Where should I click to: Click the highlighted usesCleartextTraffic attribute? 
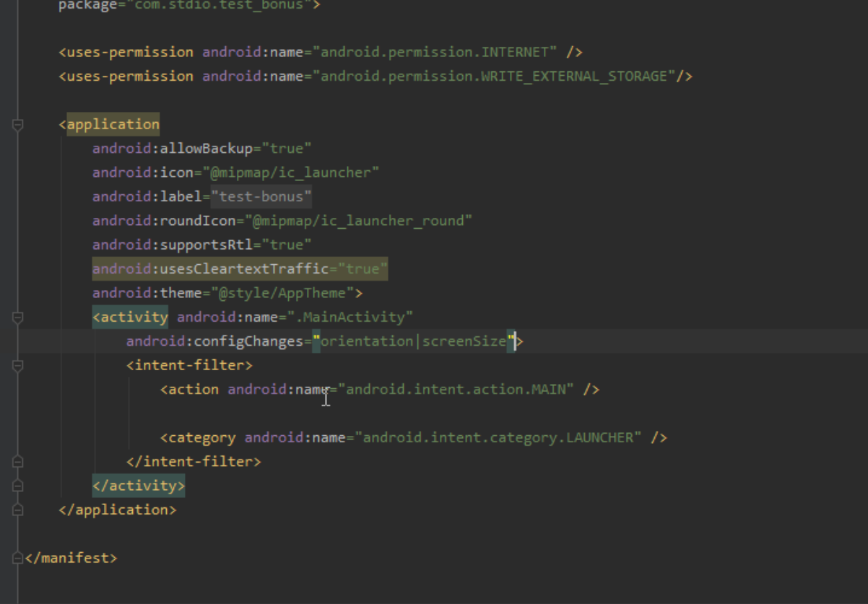(240, 269)
